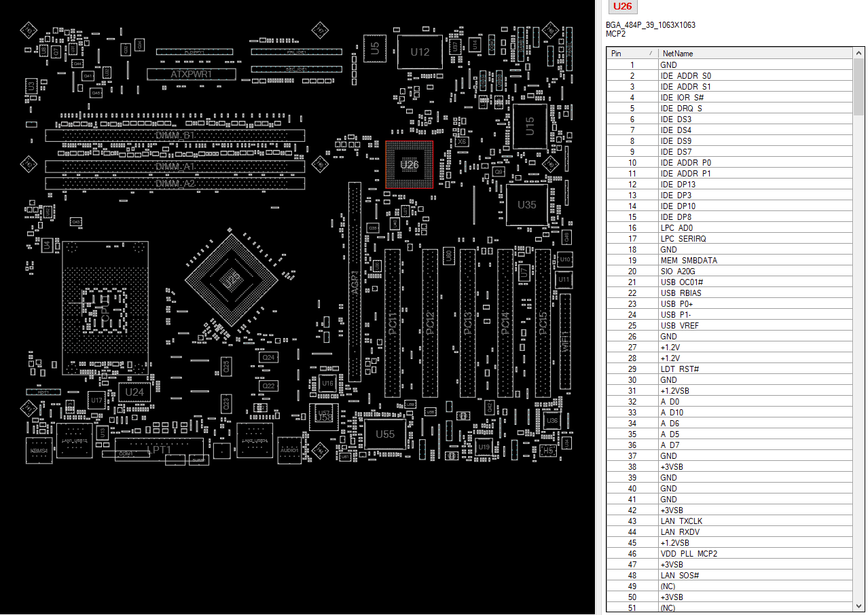Screen dimensions: 868x615
Task: Select the U11 component
Action: click(x=564, y=279)
